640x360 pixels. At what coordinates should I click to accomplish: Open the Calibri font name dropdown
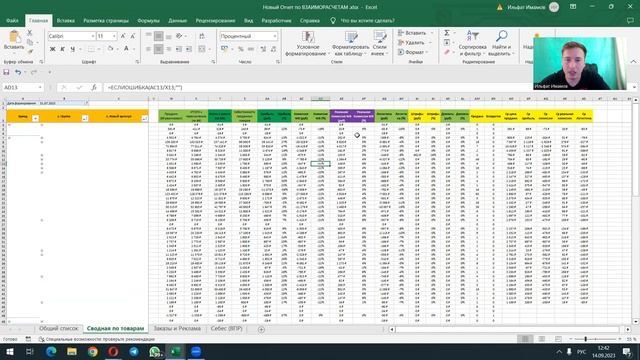pyautogui.click(x=93, y=36)
